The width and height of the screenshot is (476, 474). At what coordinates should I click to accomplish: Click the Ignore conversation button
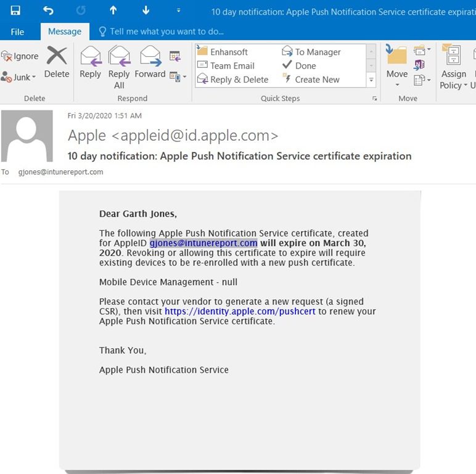pyautogui.click(x=20, y=56)
